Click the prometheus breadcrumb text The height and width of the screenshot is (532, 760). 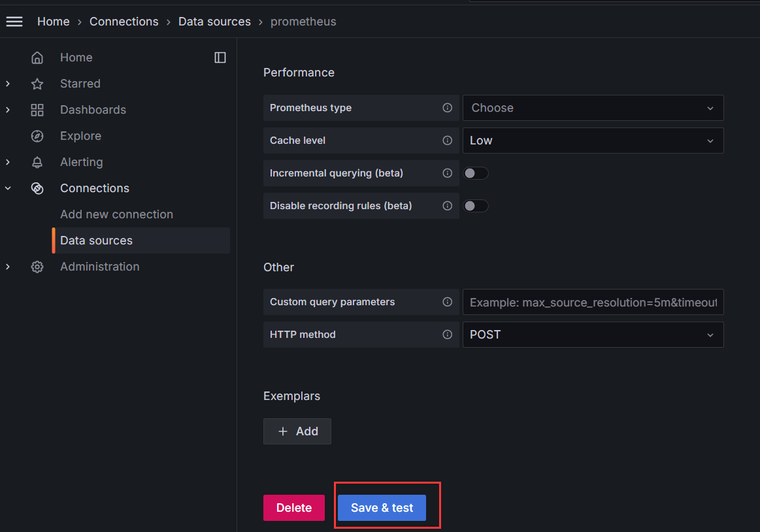(303, 22)
